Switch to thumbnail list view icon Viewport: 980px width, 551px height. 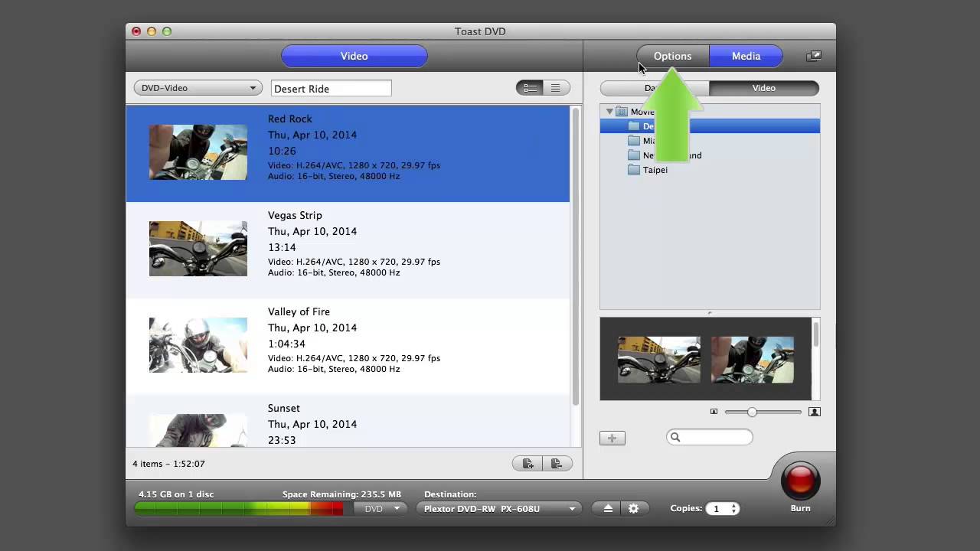(x=530, y=88)
